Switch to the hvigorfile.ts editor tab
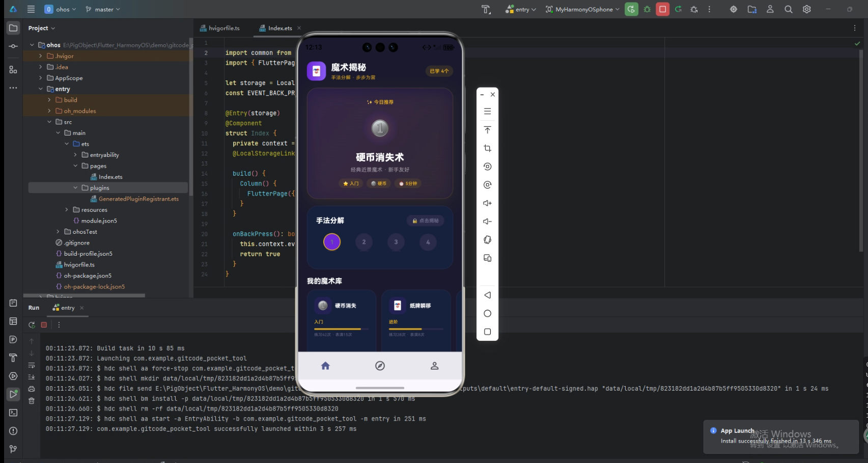The height and width of the screenshot is (463, 868). (x=220, y=28)
